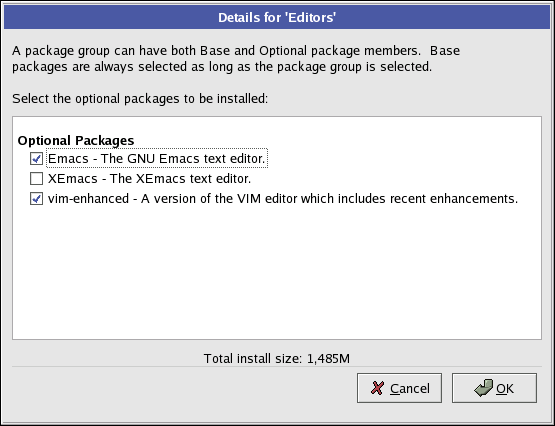
Task: Select the Emacs GNU text editor row
Action: pyautogui.click(x=157, y=159)
